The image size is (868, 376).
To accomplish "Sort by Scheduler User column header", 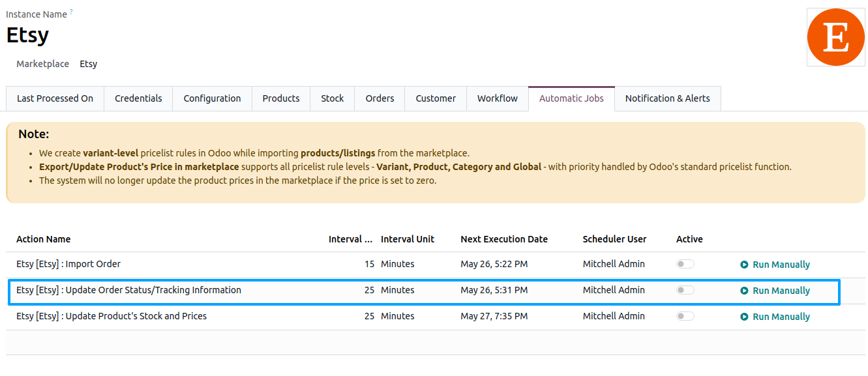I will 615,239.
